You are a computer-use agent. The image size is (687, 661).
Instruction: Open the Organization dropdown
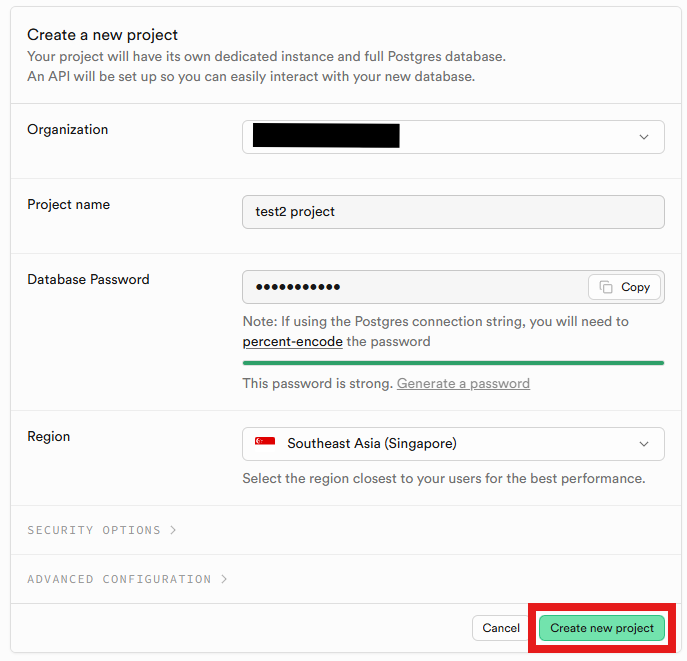453,137
